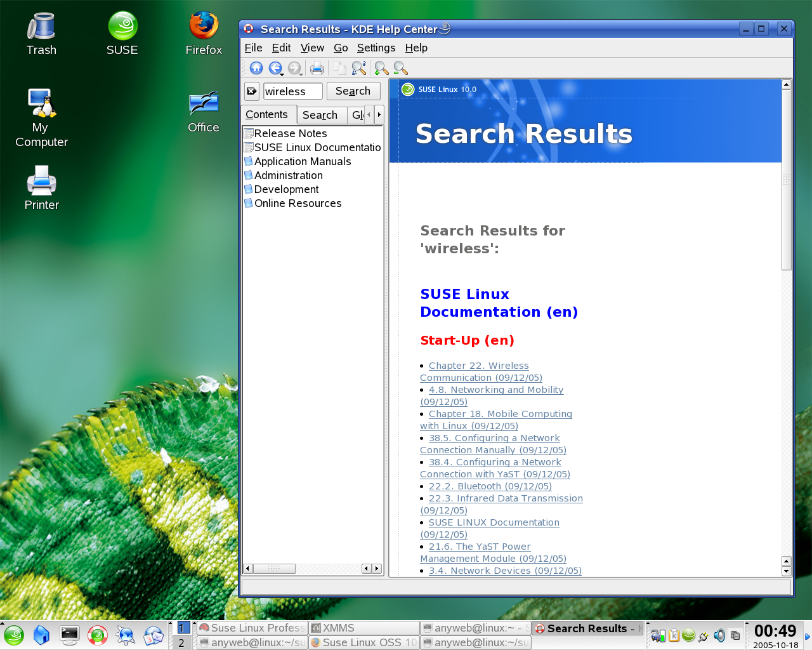This screenshot has width=812, height=650.
Task: Launch Konqueror browser from panel
Action: click(x=126, y=635)
